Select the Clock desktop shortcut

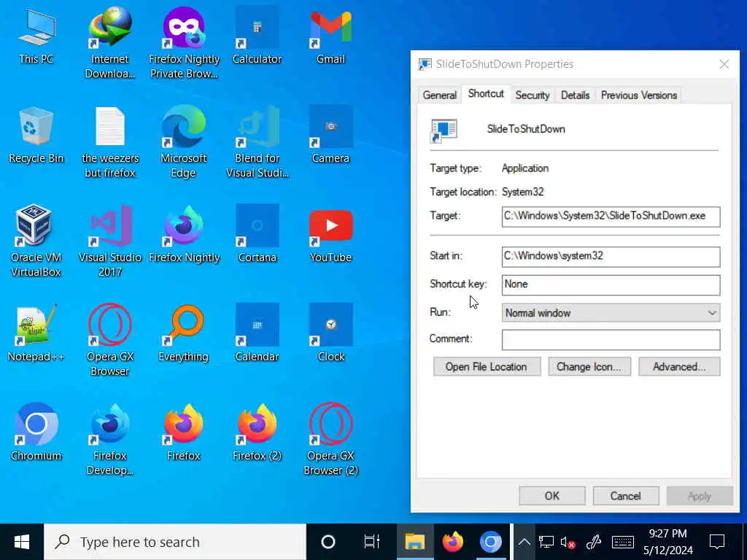330,334
